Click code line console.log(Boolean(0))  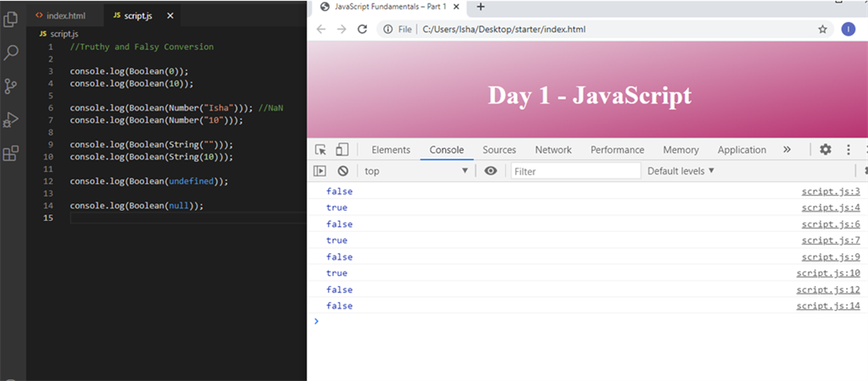click(x=130, y=71)
